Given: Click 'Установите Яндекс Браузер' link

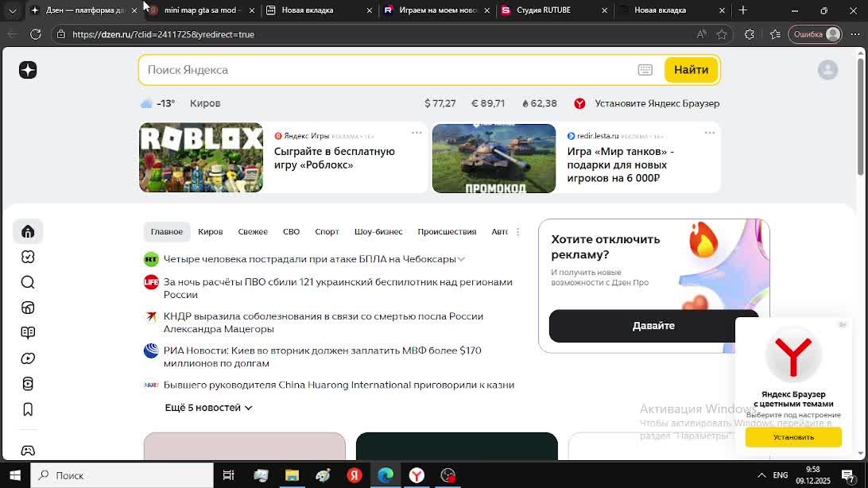Looking at the screenshot, I should pyautogui.click(x=657, y=103).
